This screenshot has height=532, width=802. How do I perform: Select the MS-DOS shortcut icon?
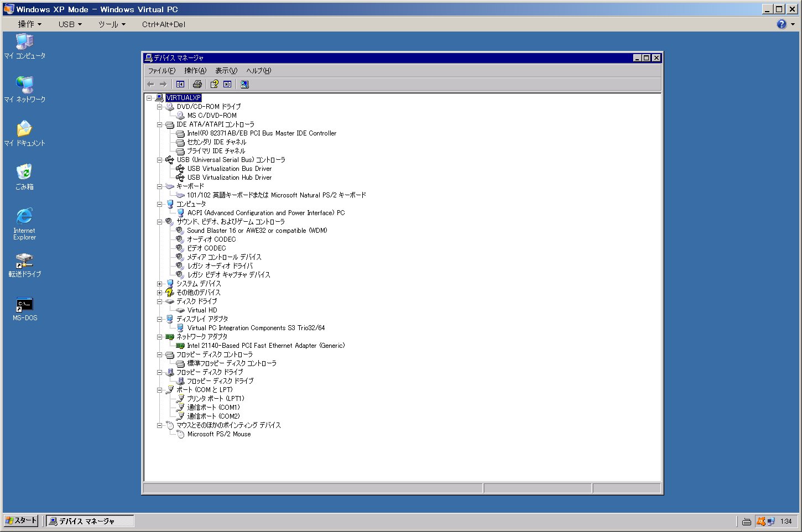coord(25,310)
